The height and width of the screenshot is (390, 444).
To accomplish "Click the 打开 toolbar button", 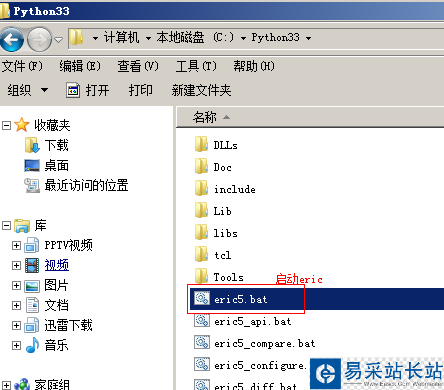I will pos(88,90).
